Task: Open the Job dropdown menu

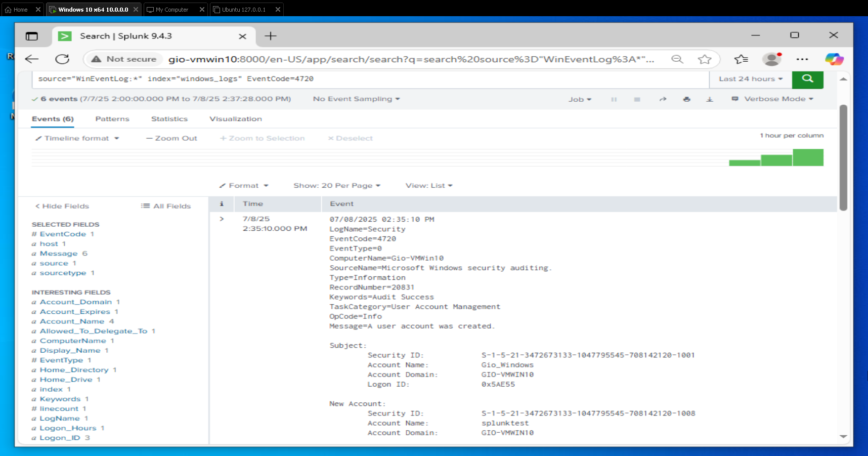Action: pyautogui.click(x=580, y=100)
